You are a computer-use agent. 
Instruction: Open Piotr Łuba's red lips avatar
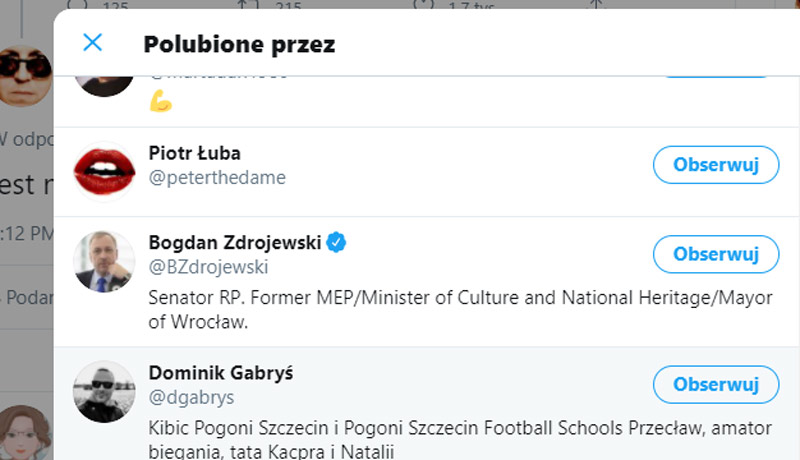click(x=104, y=171)
